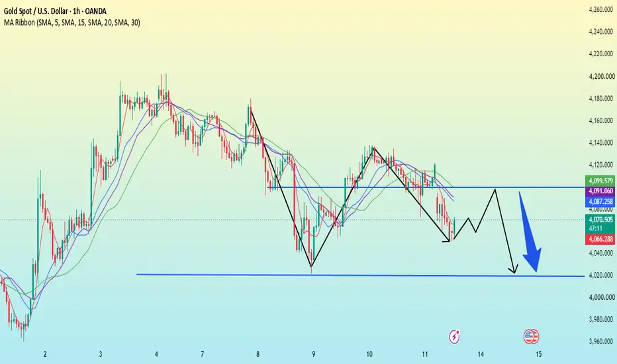The width and height of the screenshot is (617, 364).
Task: Click the 4,160.000 price axis label
Action: (x=601, y=121)
